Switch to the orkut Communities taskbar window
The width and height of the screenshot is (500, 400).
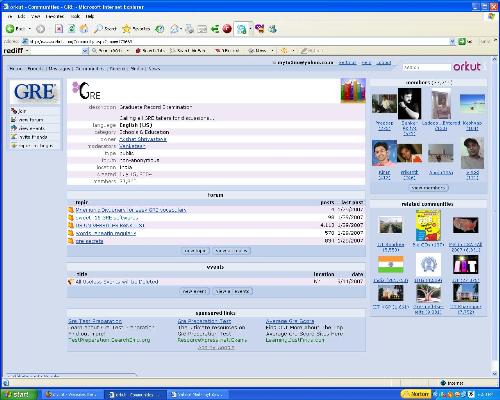[135, 394]
